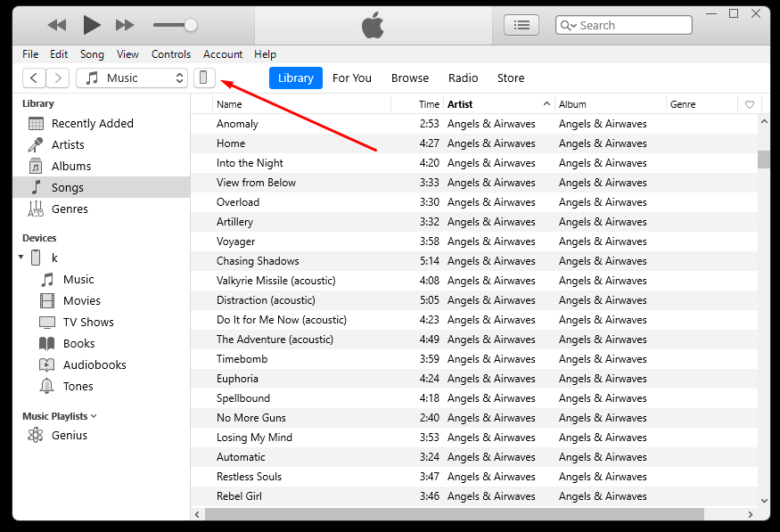Sort by the Time column header
Image resolution: width=780 pixels, height=532 pixels.
point(417,104)
